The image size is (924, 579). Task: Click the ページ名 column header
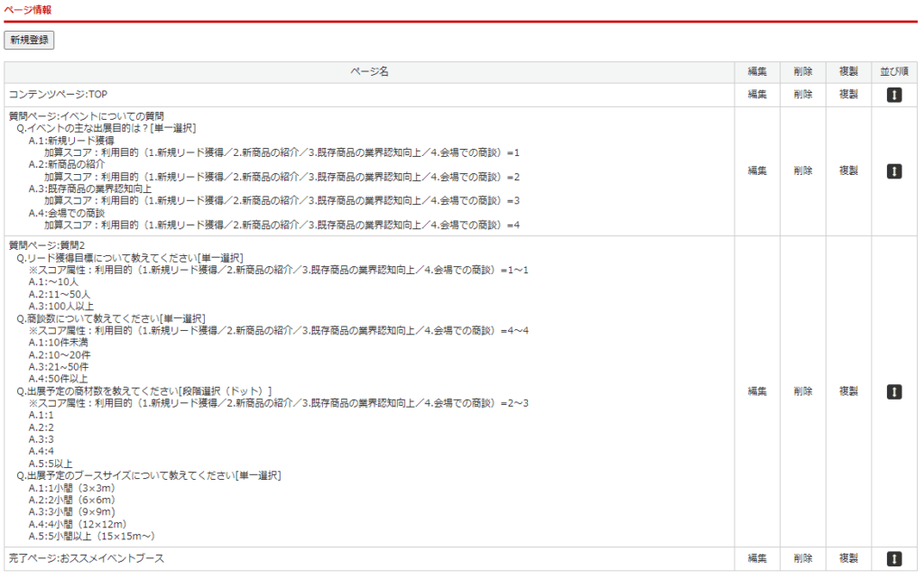[x=370, y=72]
